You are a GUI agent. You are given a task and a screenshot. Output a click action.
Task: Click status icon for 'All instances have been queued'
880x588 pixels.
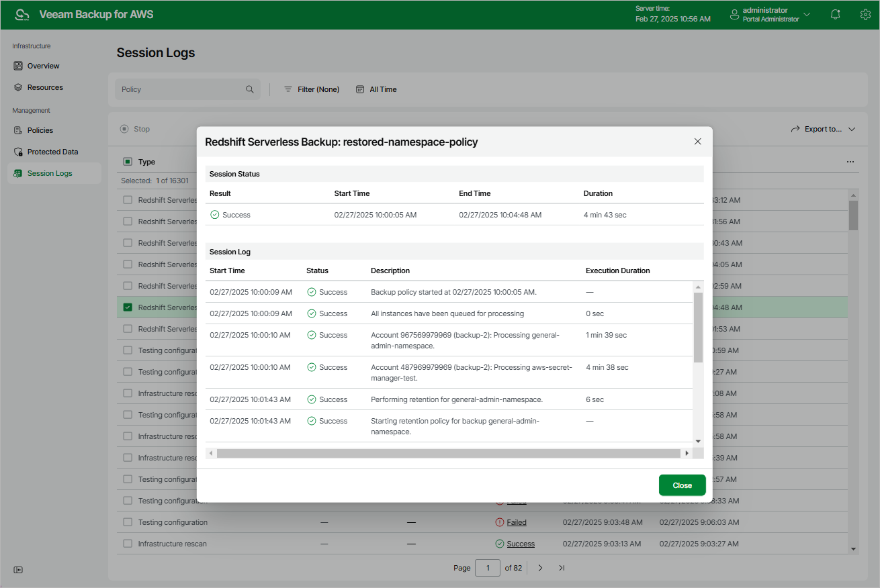pos(312,313)
